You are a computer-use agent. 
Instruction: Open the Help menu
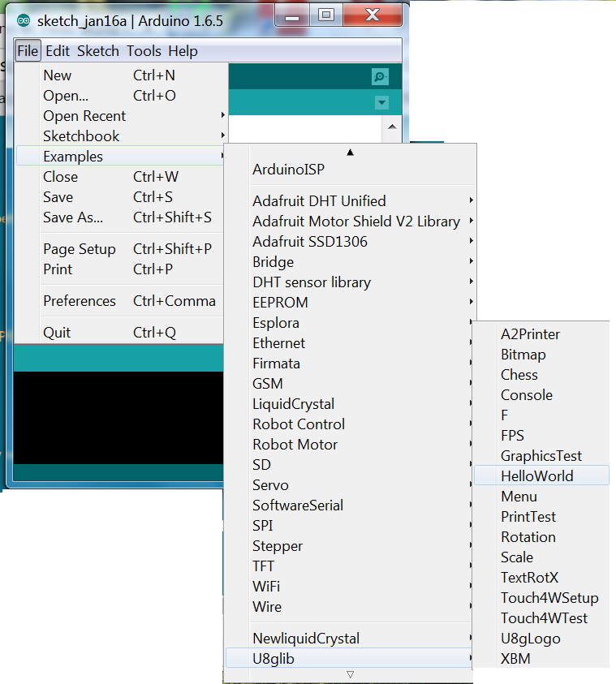coord(183,50)
